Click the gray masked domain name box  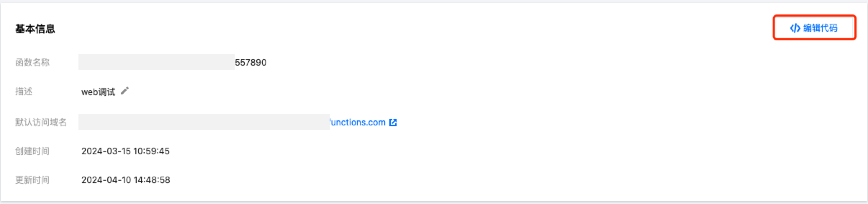click(x=204, y=122)
